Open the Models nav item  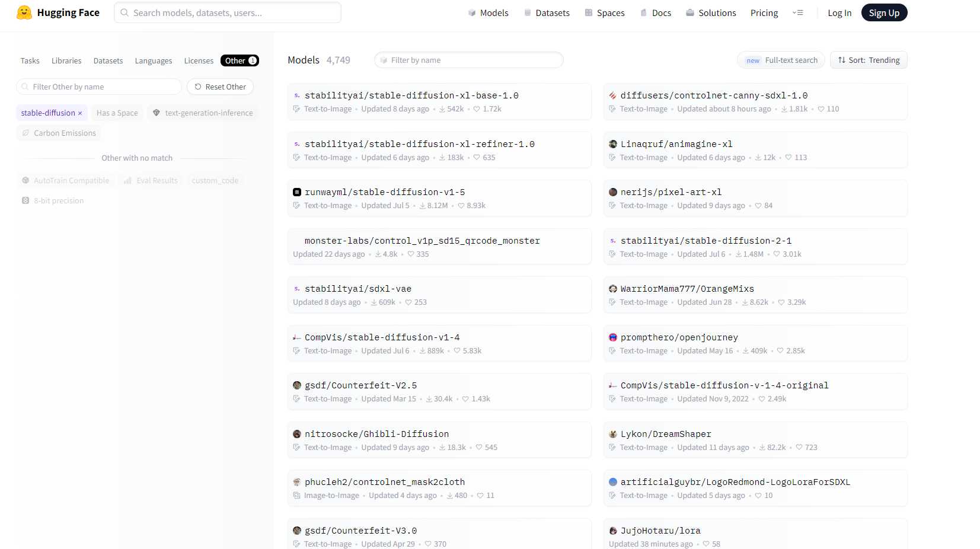click(488, 12)
